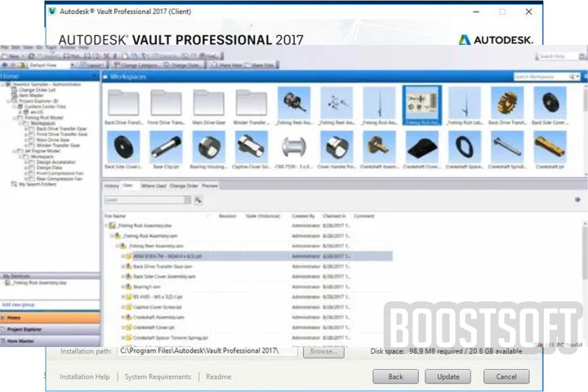
Task: Click the green refresh icon beside New
Action: [31, 56]
